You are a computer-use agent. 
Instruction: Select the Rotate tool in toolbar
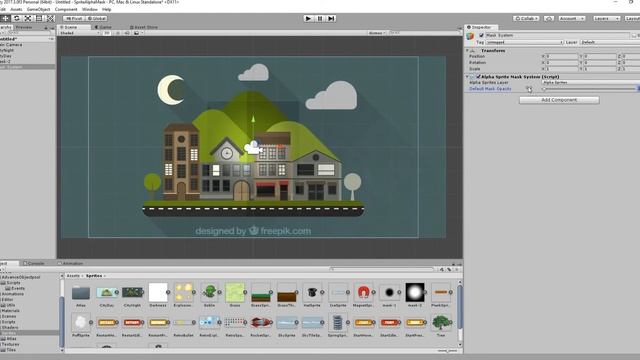click(x=17, y=18)
